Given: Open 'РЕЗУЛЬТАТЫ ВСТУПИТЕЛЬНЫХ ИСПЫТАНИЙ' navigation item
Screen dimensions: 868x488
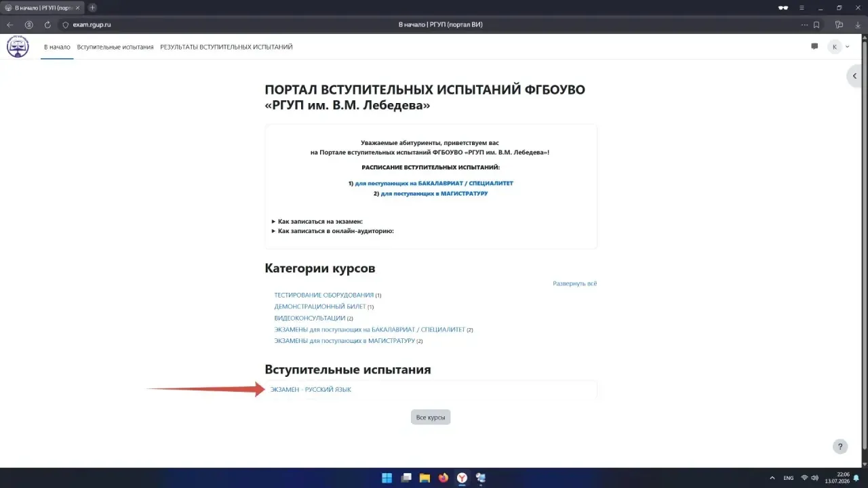Looking at the screenshot, I should coord(226,47).
